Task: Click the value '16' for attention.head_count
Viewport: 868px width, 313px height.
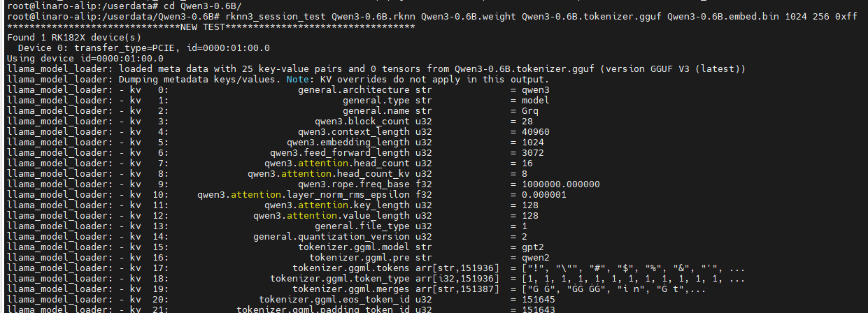Action: pyautogui.click(x=527, y=163)
